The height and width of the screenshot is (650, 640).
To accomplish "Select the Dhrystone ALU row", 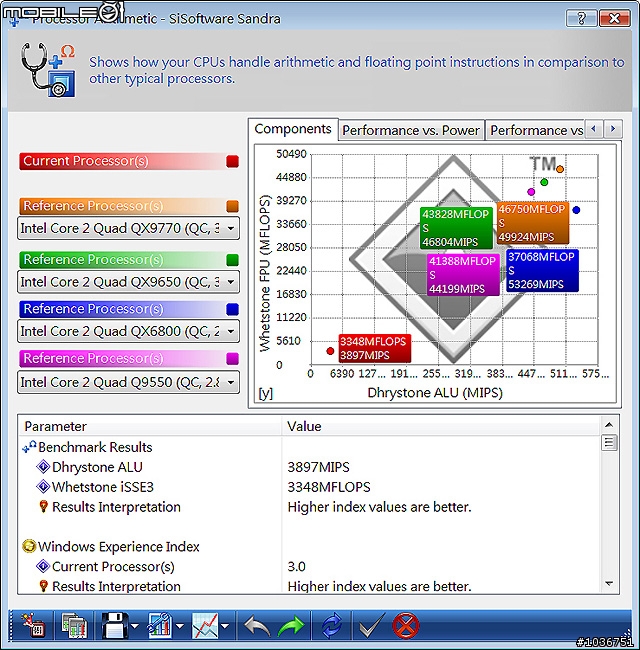I will (x=309, y=467).
